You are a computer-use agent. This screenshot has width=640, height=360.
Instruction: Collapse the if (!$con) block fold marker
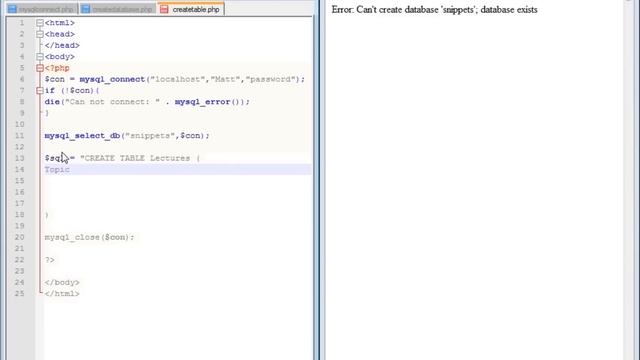point(40,91)
